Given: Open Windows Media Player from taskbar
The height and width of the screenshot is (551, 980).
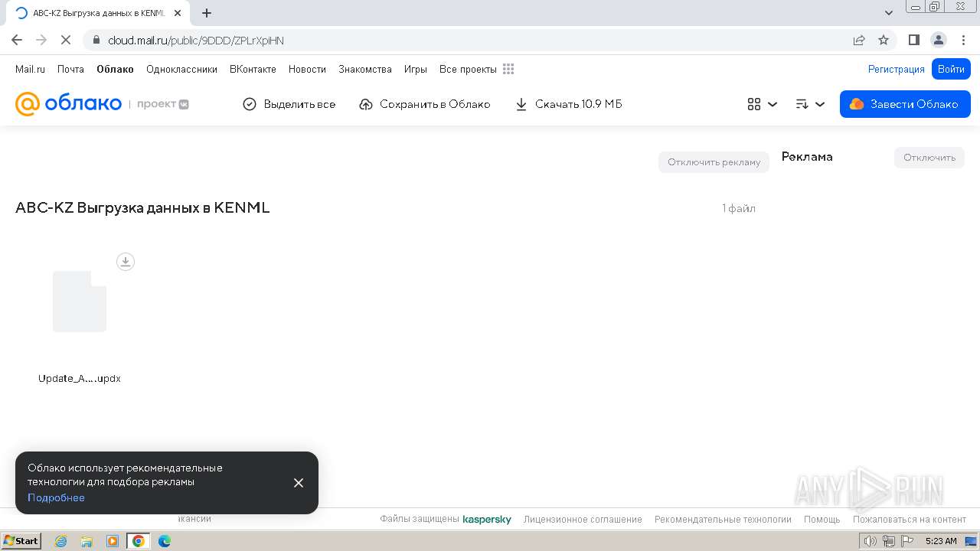Looking at the screenshot, I should click(x=113, y=541).
